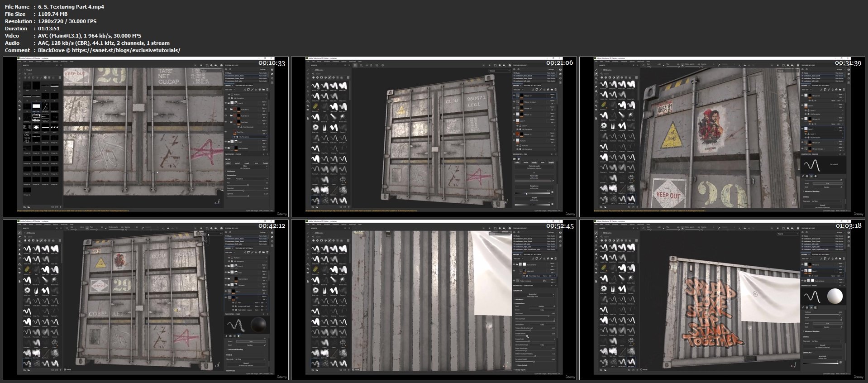
Task: Open the Settings dropdown in the 00:10:33 Texture Set List
Action: tap(264, 69)
